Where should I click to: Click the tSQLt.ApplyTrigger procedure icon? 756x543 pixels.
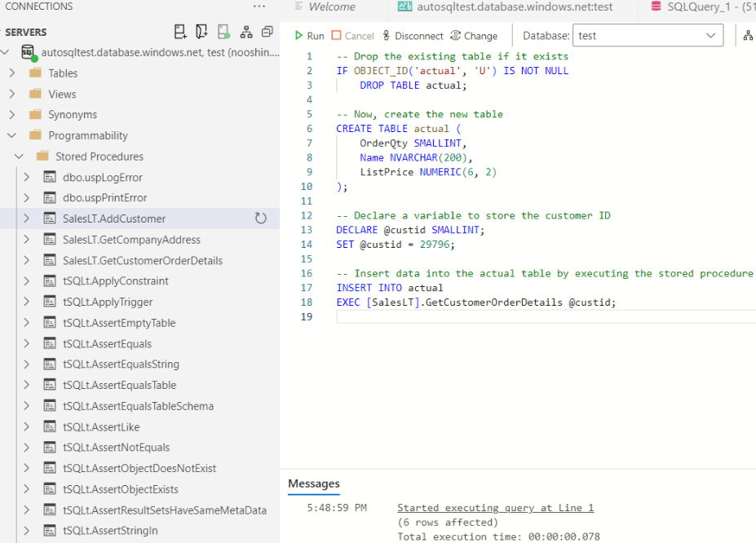[x=50, y=302]
